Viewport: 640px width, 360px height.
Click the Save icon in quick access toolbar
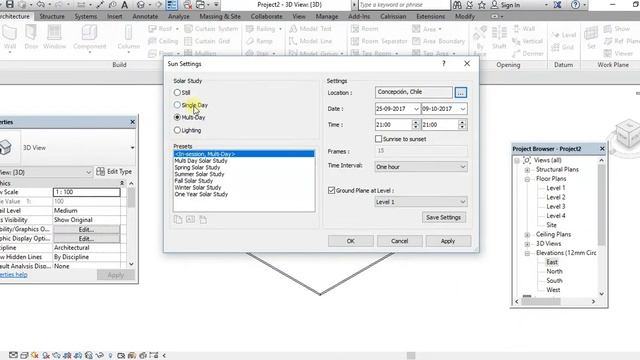click(9, 4)
